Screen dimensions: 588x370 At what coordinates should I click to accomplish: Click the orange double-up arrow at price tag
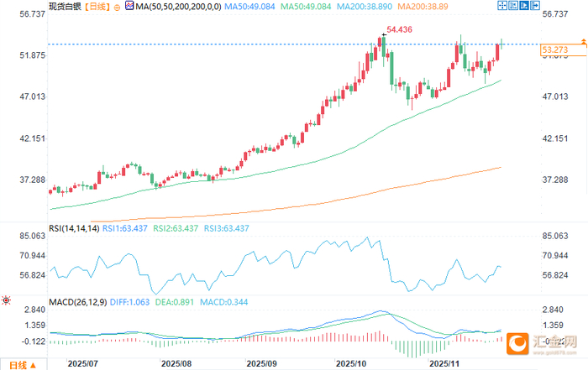pos(584,42)
